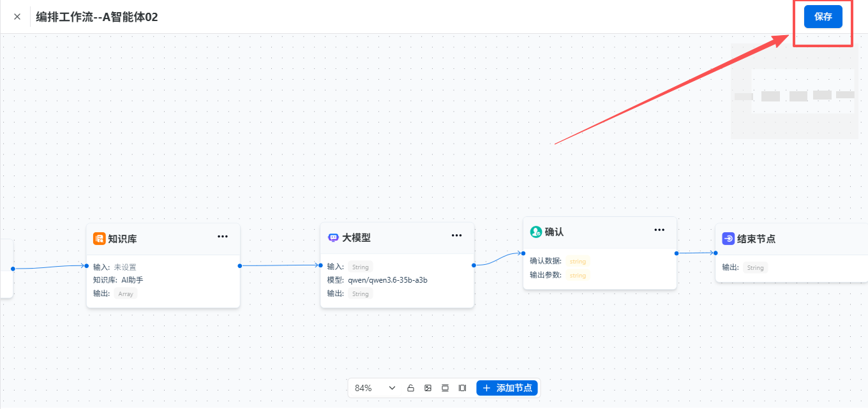Open the 84% zoom level dropdown
868x409 pixels.
tap(375, 388)
